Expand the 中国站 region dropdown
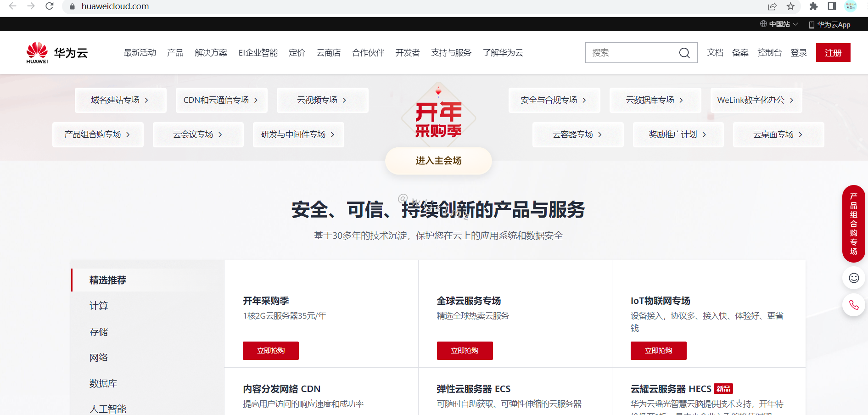This screenshot has height=415, width=868. pyautogui.click(x=779, y=24)
